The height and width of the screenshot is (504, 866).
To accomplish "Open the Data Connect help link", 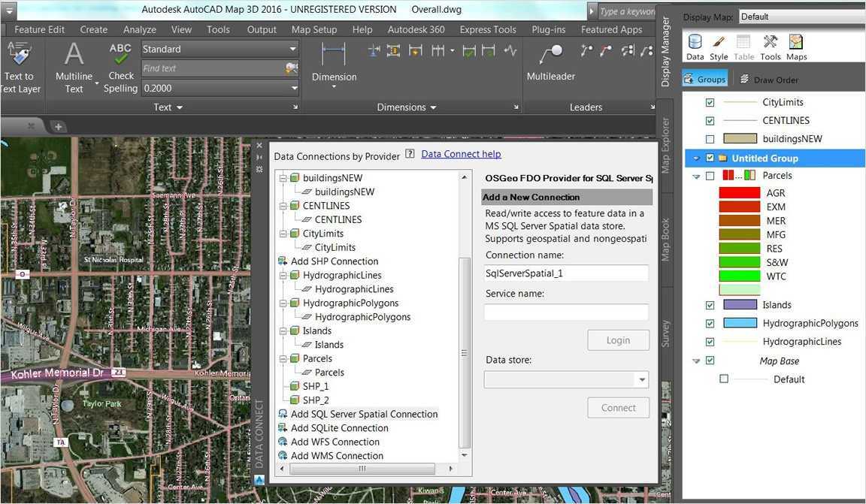I will click(x=461, y=154).
